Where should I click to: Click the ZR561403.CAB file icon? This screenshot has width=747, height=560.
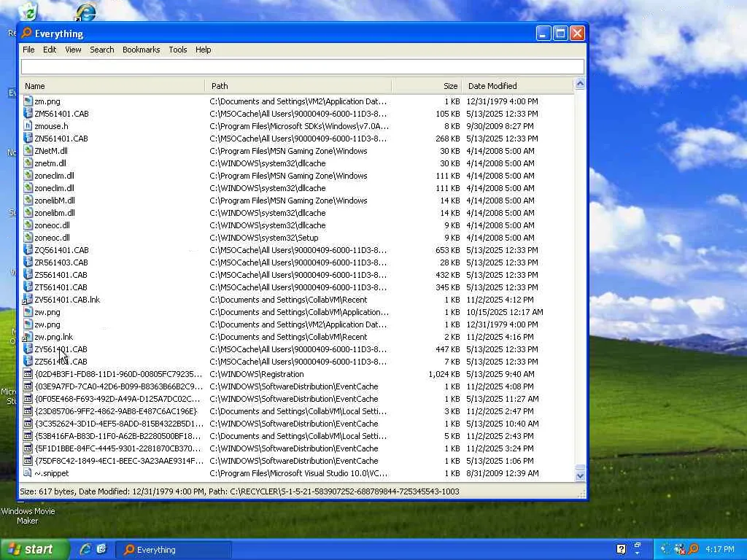(28, 262)
